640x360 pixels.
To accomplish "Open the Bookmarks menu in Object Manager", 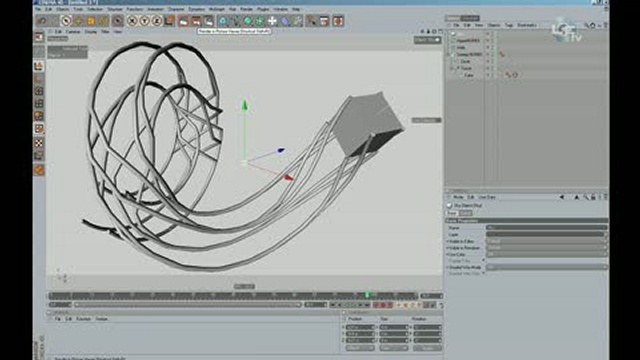I will pyautogui.click(x=527, y=25).
